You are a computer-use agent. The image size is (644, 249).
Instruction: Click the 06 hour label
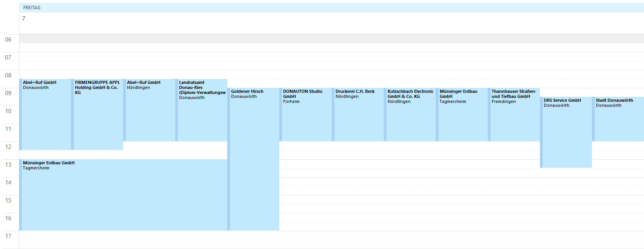click(x=8, y=40)
